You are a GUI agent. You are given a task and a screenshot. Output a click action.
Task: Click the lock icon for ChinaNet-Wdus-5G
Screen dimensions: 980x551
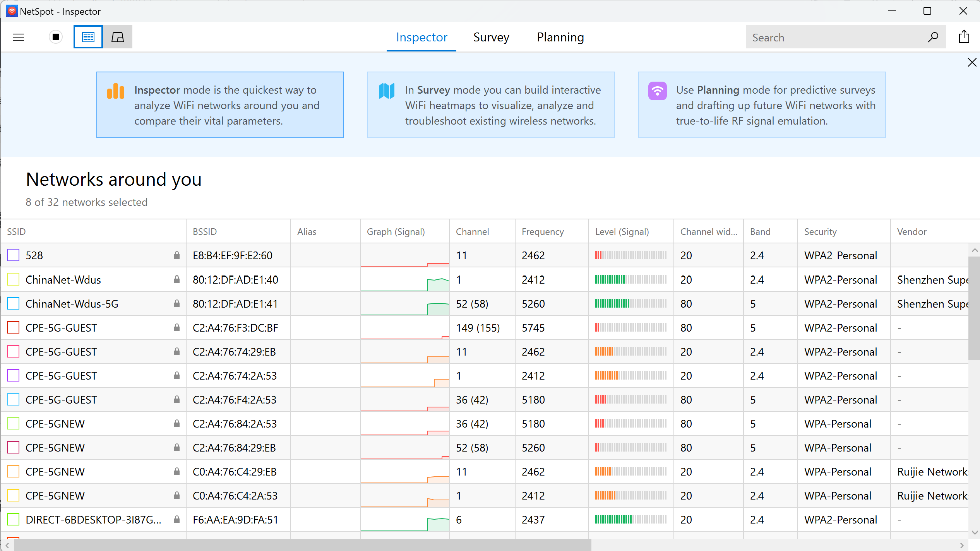(177, 303)
